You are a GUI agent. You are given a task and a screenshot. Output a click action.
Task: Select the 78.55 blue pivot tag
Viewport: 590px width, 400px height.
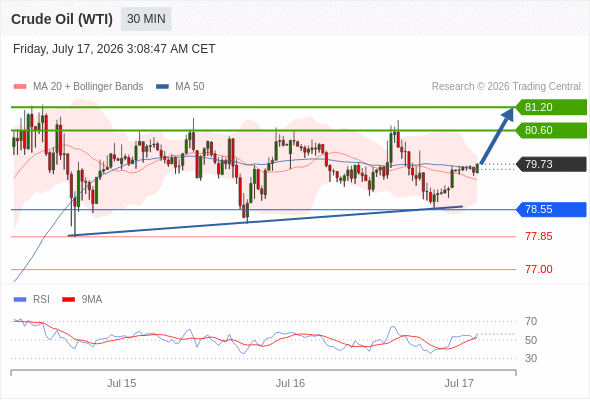551,209
